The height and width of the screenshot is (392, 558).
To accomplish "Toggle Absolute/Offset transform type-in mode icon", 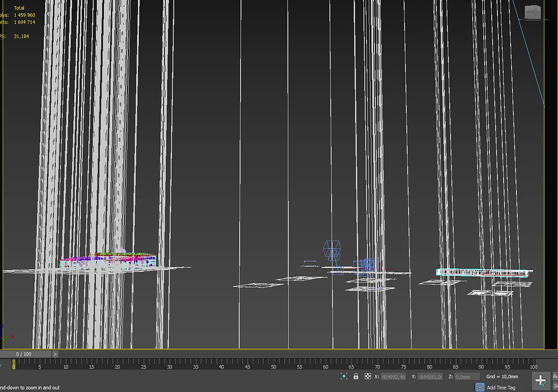I will [x=367, y=376].
